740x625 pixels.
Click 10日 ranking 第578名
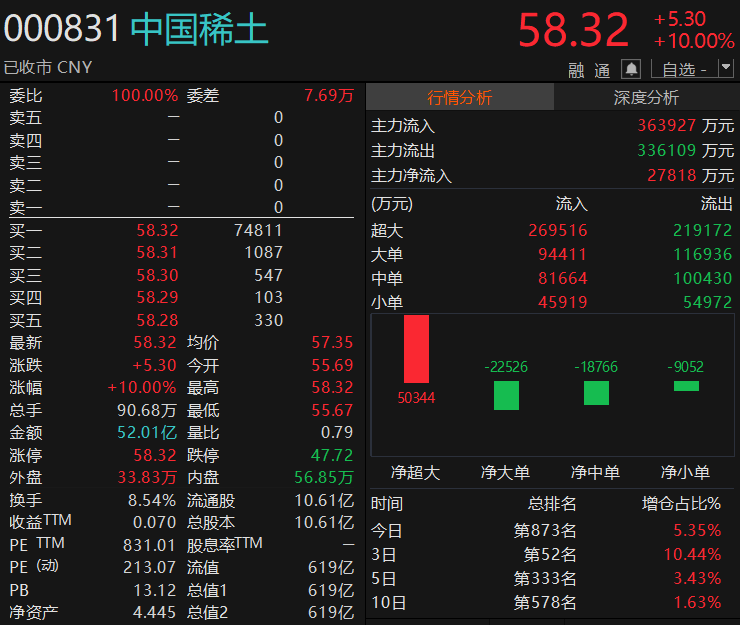click(545, 602)
